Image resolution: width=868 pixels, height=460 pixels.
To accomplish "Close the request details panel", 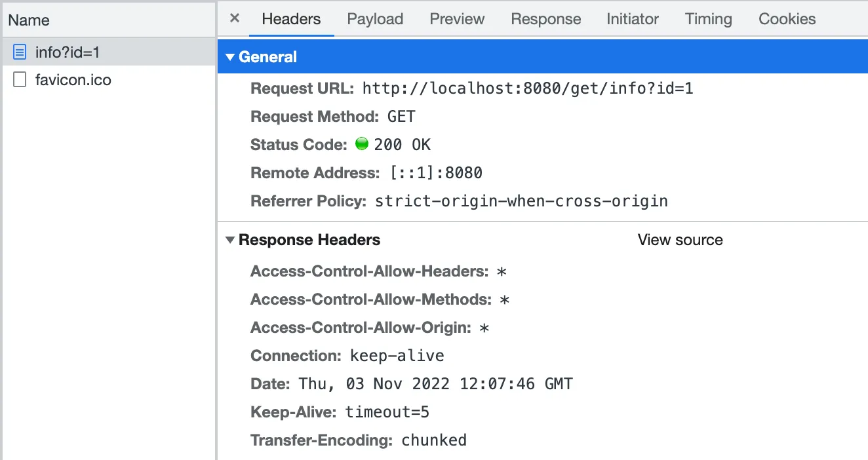I will (235, 18).
